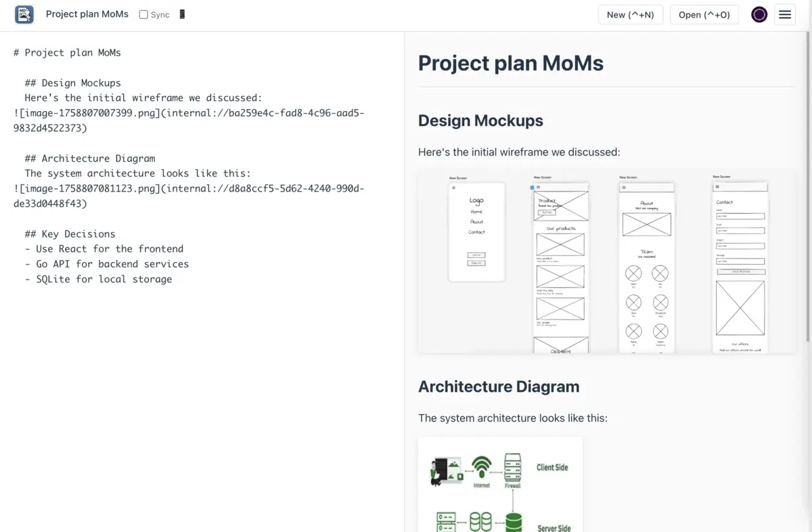Viewport: 812px width, 532px height.
Task: Create a document with the New button
Action: click(x=630, y=14)
